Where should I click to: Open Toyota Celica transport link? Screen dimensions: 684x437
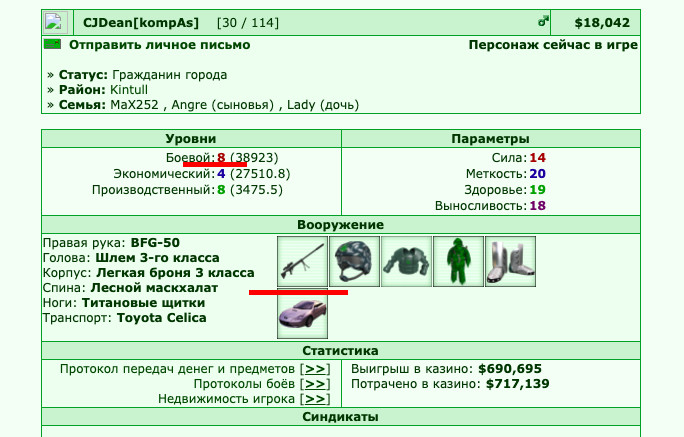coord(161,318)
